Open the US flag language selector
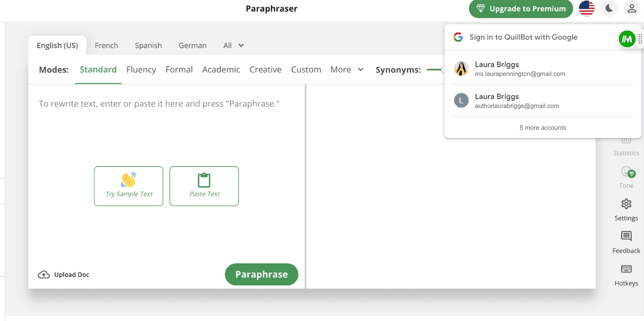Image resolution: width=644 pixels, height=321 pixels. point(586,8)
